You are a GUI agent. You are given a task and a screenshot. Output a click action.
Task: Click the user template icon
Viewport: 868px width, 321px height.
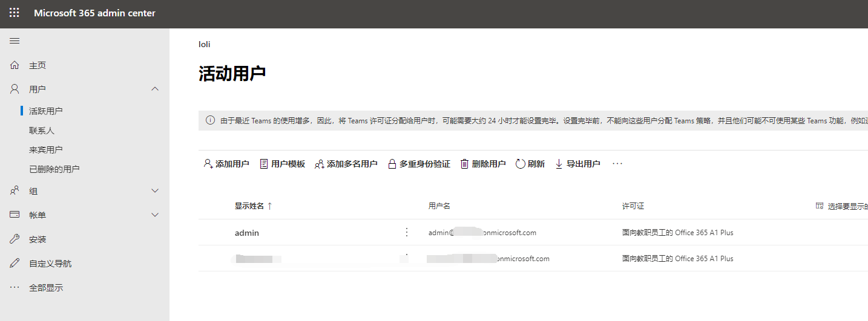(263, 164)
